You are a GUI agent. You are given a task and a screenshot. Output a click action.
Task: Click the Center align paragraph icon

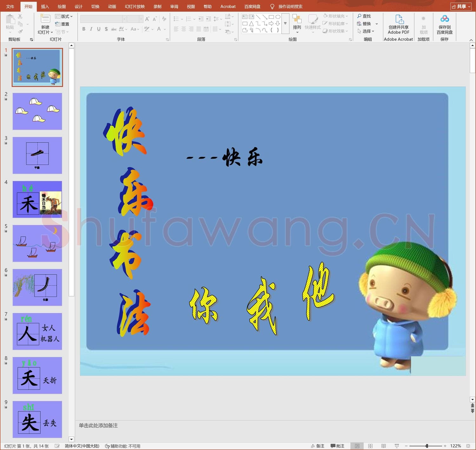184,29
